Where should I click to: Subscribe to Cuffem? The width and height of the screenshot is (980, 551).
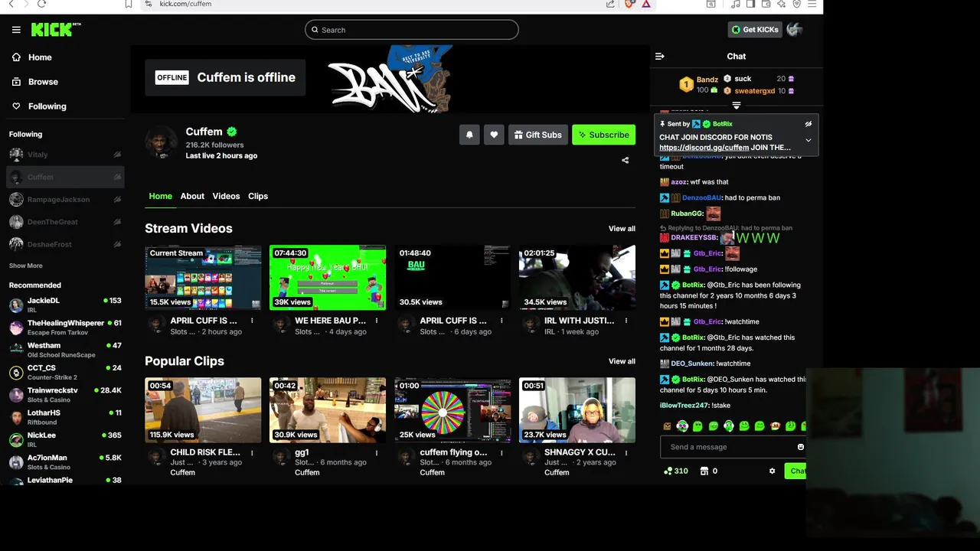point(603,135)
